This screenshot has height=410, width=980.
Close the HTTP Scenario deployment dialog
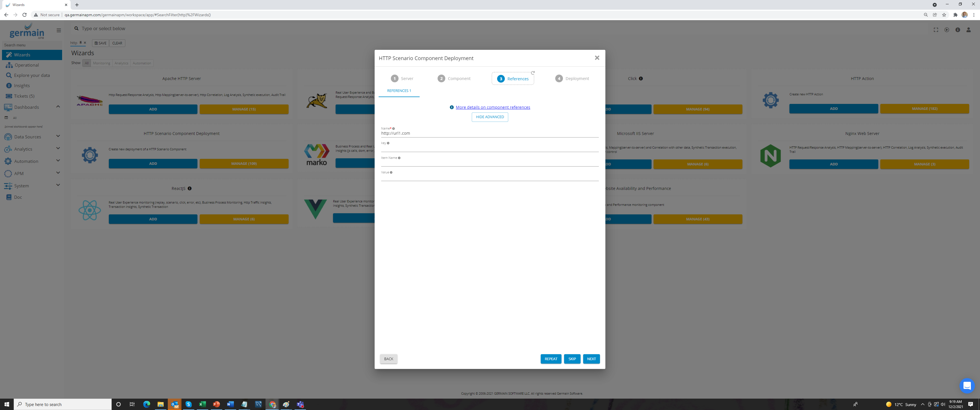click(x=597, y=58)
